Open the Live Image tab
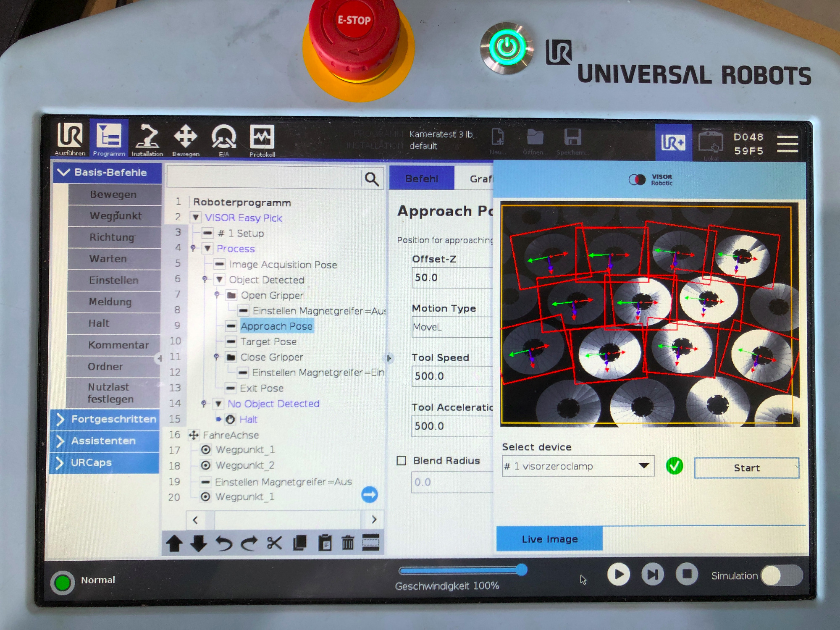Image resolution: width=840 pixels, height=630 pixels. click(x=549, y=539)
